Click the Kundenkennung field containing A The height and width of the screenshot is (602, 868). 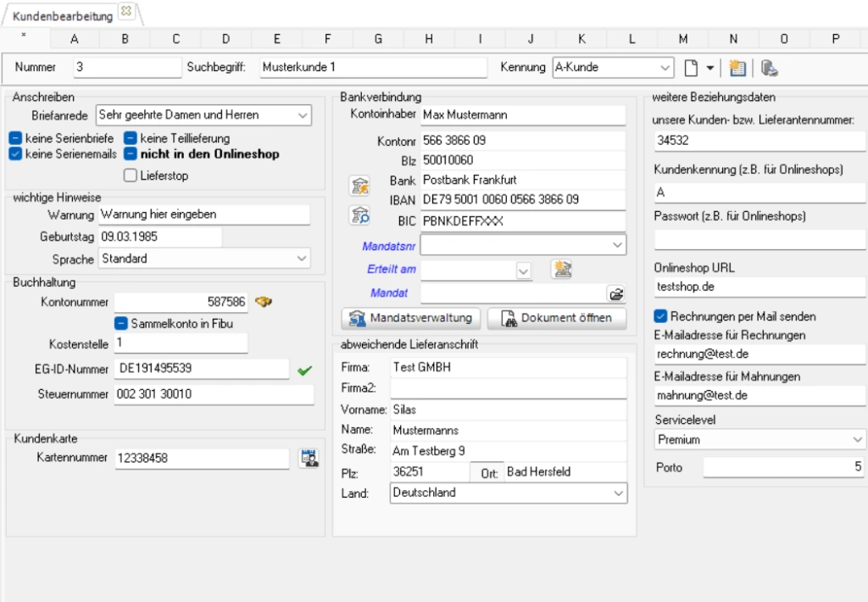pyautogui.click(x=759, y=192)
